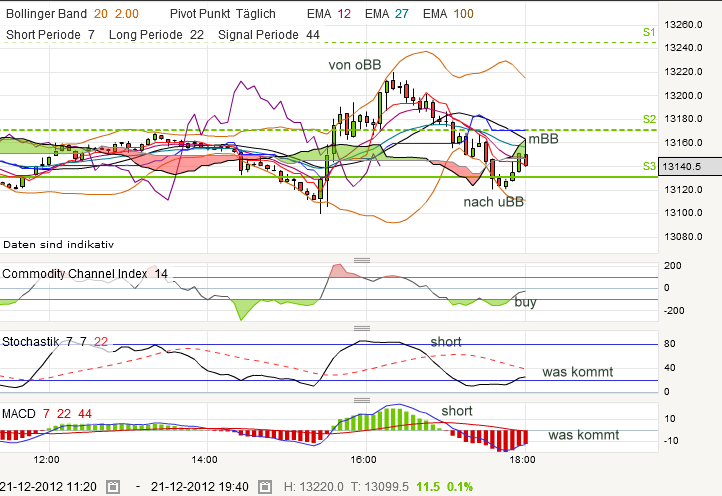
Task: Click the 16:00 time axis label
Action: [363, 460]
